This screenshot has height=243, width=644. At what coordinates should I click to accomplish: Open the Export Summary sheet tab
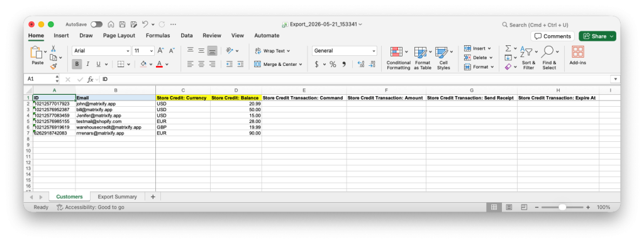point(117,197)
